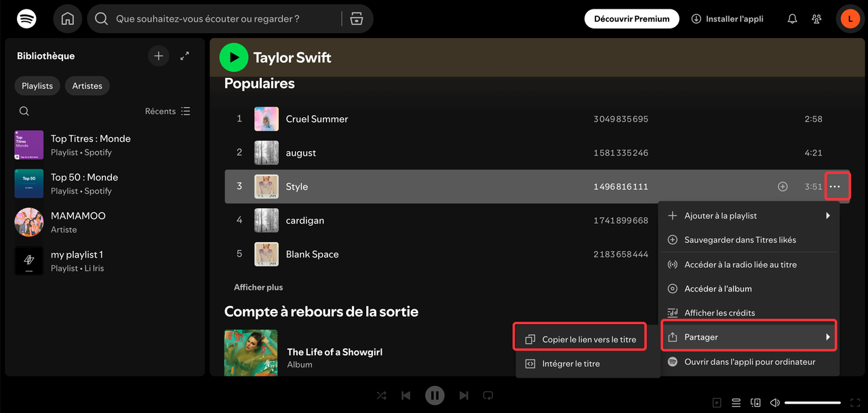Open more options for Style track

(835, 186)
